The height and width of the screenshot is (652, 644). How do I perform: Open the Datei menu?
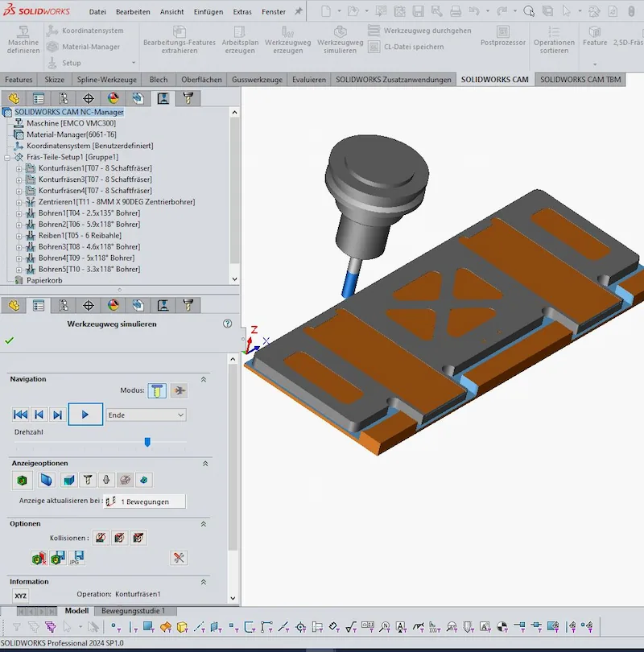[97, 11]
